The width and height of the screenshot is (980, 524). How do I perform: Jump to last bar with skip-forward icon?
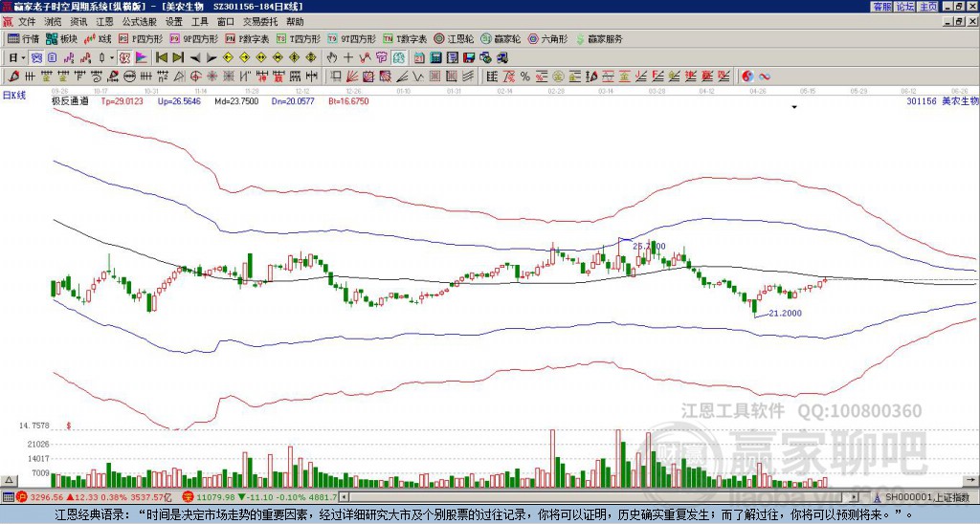pyautogui.click(x=178, y=57)
